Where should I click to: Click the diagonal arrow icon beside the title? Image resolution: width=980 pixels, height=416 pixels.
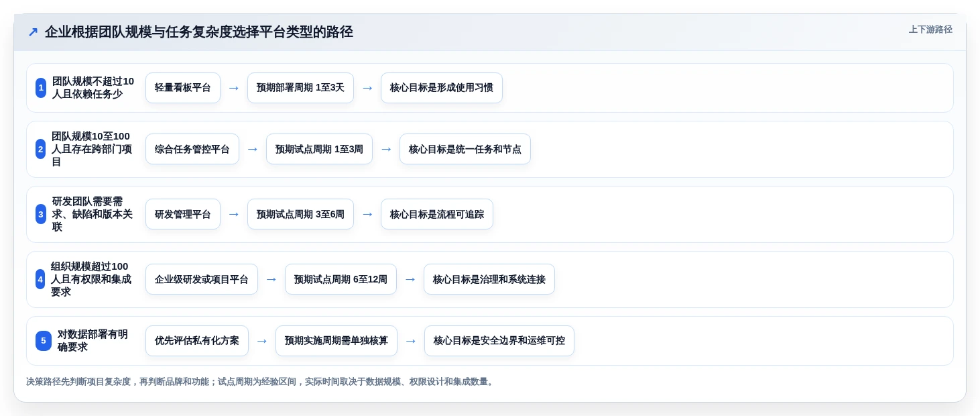(33, 32)
